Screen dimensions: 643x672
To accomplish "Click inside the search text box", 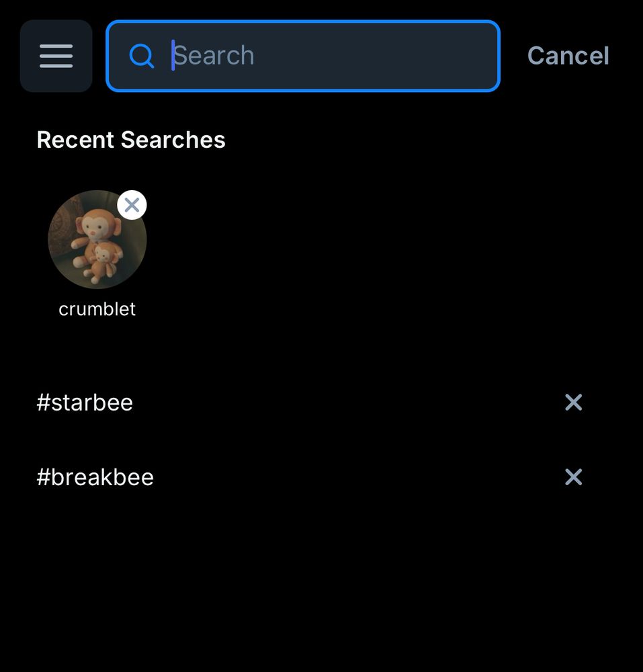I will coord(302,56).
